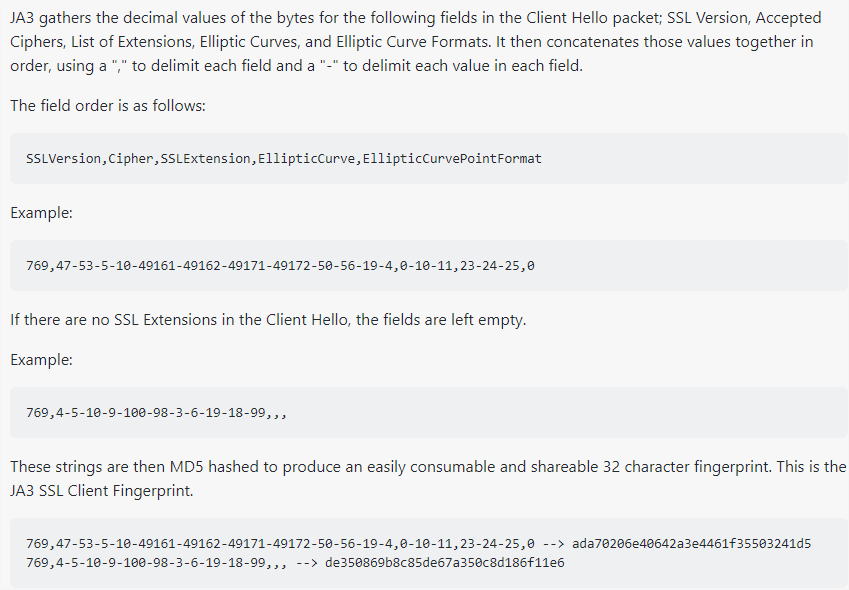The height and width of the screenshot is (590, 849).
Task: Click the code line 769,4-5-10-9-100-98 with trailing commas
Action: (156, 413)
